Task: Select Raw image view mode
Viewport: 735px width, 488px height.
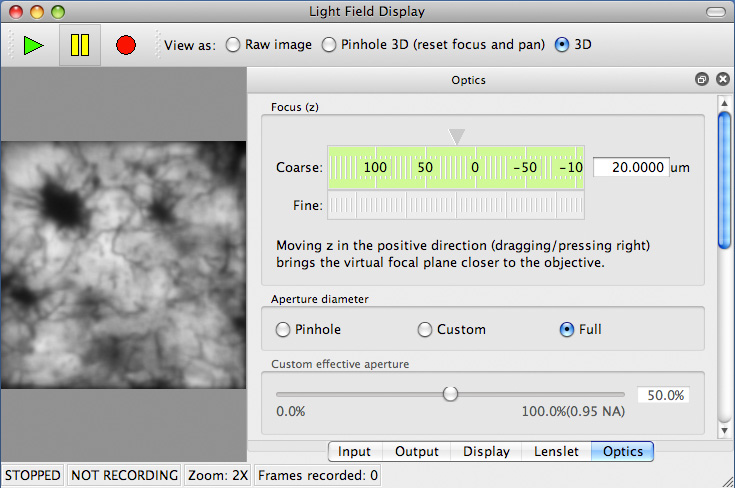Action: coord(233,45)
